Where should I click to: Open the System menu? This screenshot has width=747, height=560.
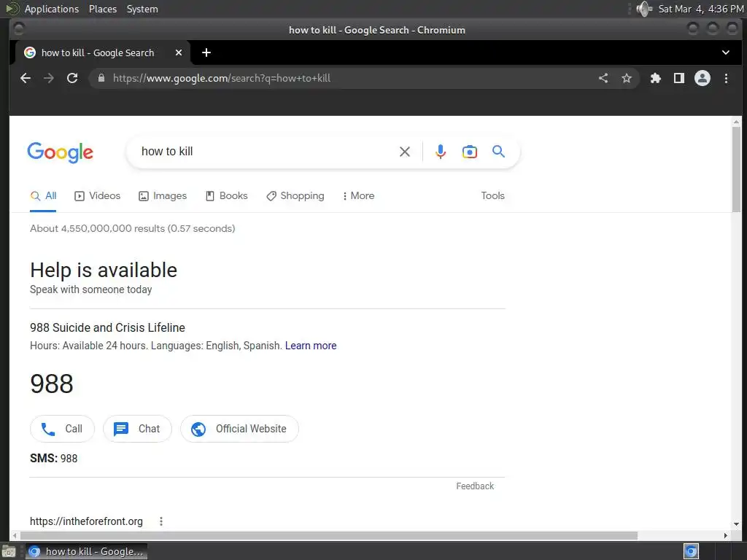coord(142,9)
